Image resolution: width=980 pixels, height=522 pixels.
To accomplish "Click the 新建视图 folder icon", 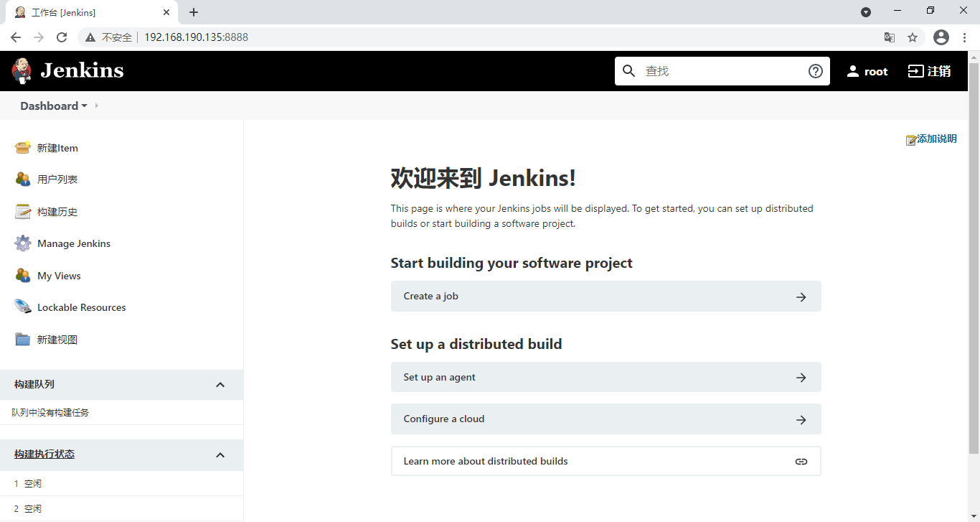I will point(23,339).
